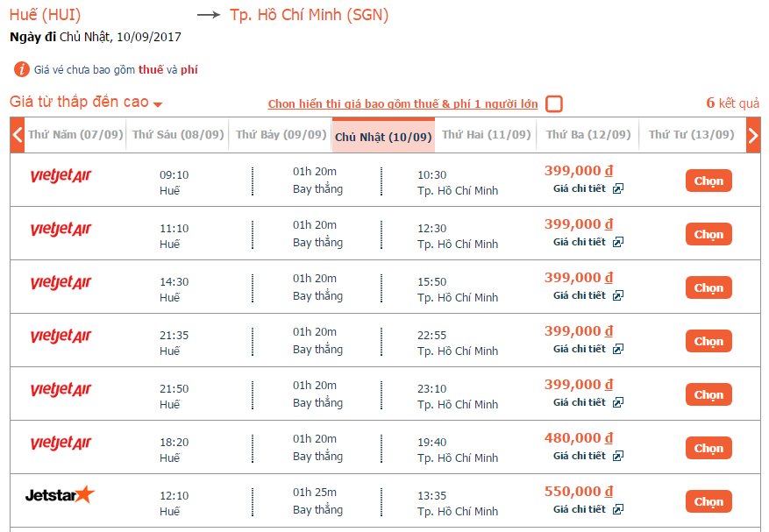The height and width of the screenshot is (532, 769).
Task: Select the 480,000 đ flight Chọn button
Action: pyautogui.click(x=708, y=448)
